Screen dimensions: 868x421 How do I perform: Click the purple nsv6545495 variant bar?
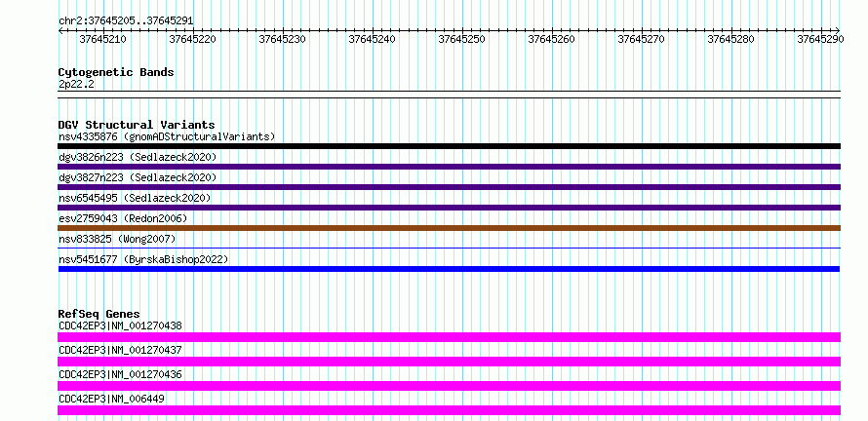tap(449, 208)
